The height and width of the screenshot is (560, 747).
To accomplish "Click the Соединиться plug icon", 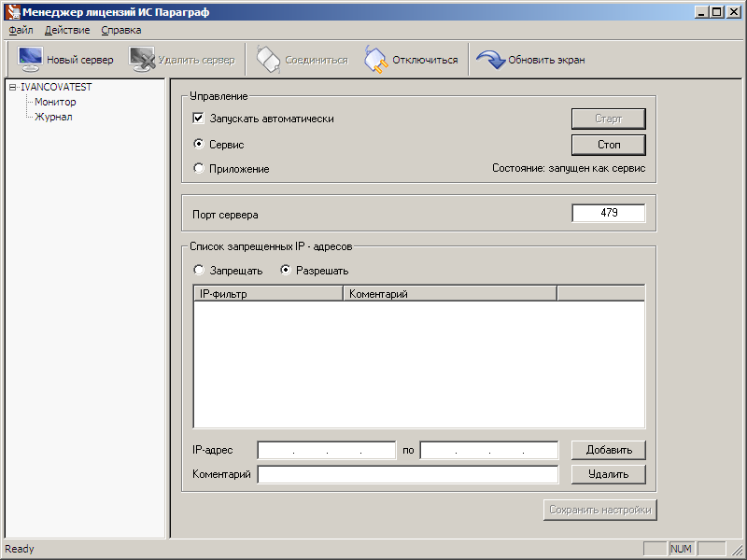I will click(x=268, y=60).
